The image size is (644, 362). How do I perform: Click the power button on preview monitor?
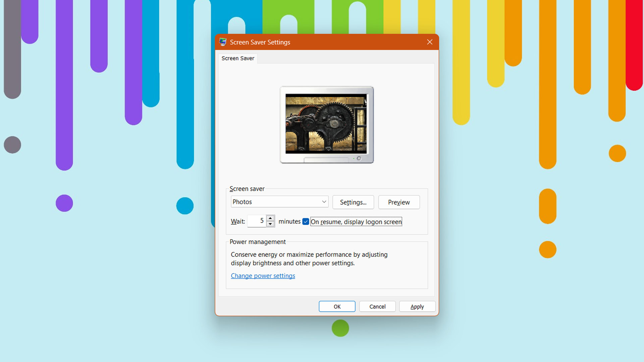point(359,159)
